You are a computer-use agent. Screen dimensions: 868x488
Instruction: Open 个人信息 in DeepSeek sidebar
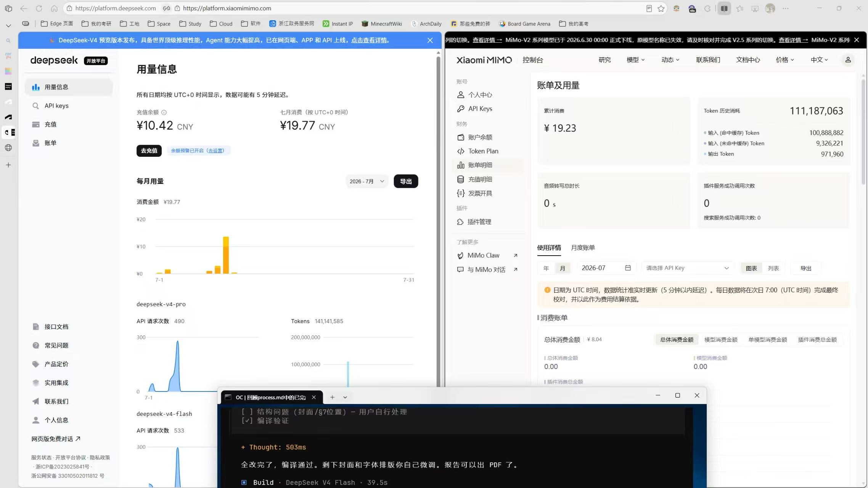tap(69, 420)
